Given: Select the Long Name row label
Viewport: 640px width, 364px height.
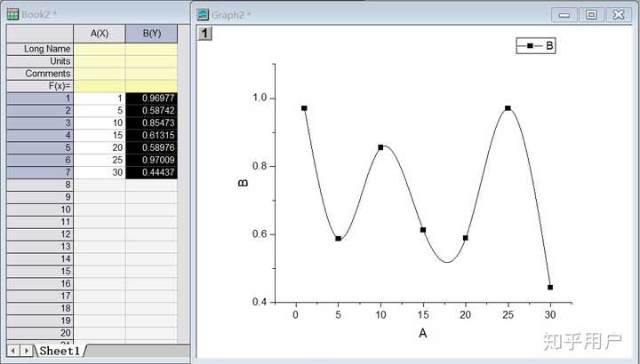Looking at the screenshot, I should pyautogui.click(x=40, y=49).
